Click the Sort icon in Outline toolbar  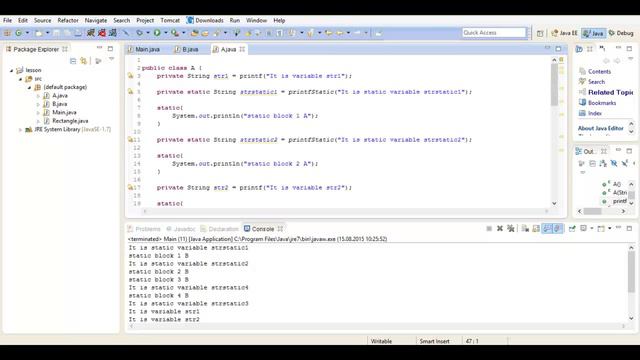(603, 164)
